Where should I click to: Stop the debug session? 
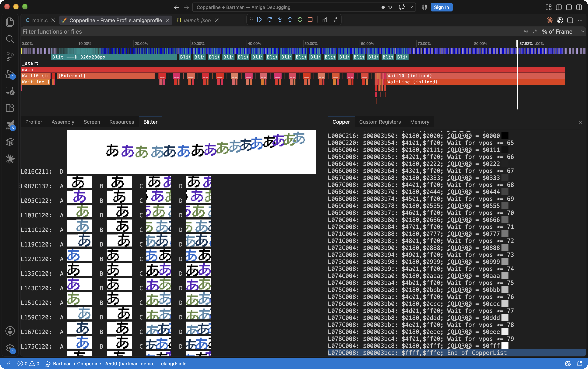[310, 20]
